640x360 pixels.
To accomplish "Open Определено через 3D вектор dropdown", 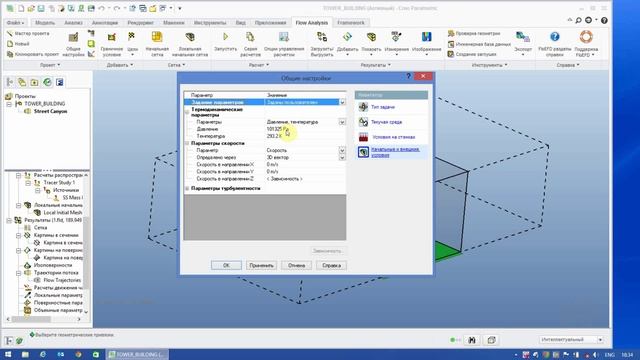I will pyautogui.click(x=342, y=157).
